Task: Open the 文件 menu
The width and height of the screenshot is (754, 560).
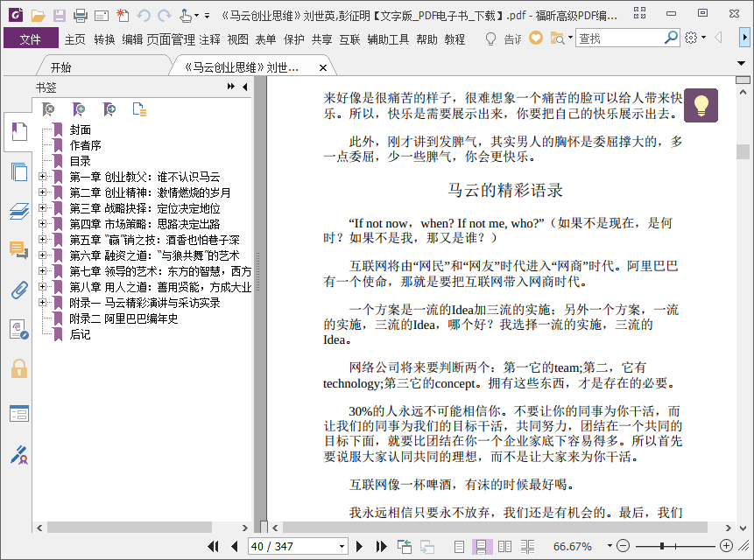Action: point(31,38)
